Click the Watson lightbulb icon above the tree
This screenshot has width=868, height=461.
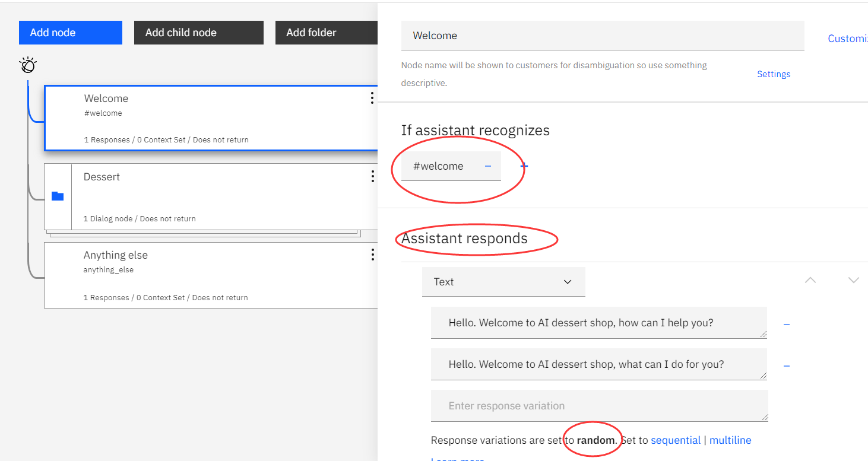[28, 65]
